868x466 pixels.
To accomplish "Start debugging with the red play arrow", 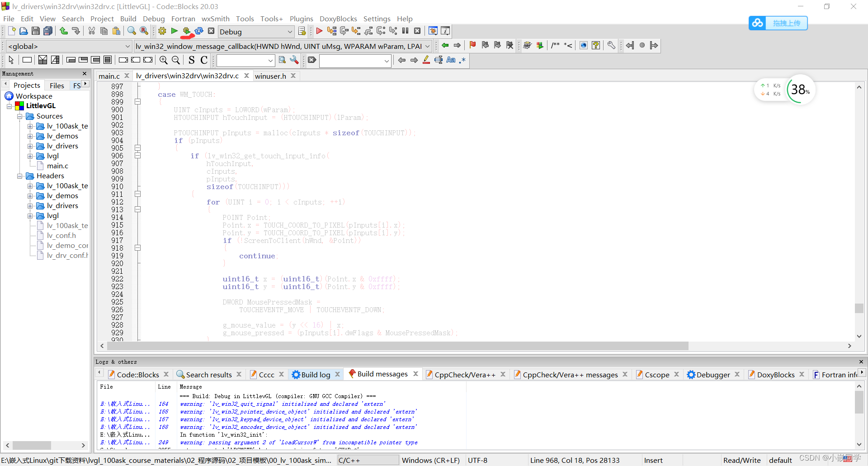I will click(319, 31).
